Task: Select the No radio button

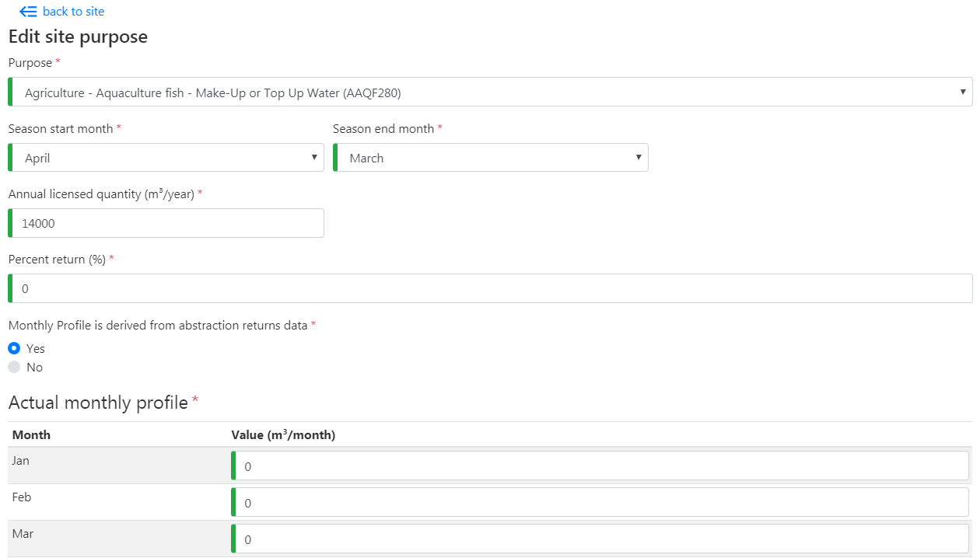Action: coord(14,367)
